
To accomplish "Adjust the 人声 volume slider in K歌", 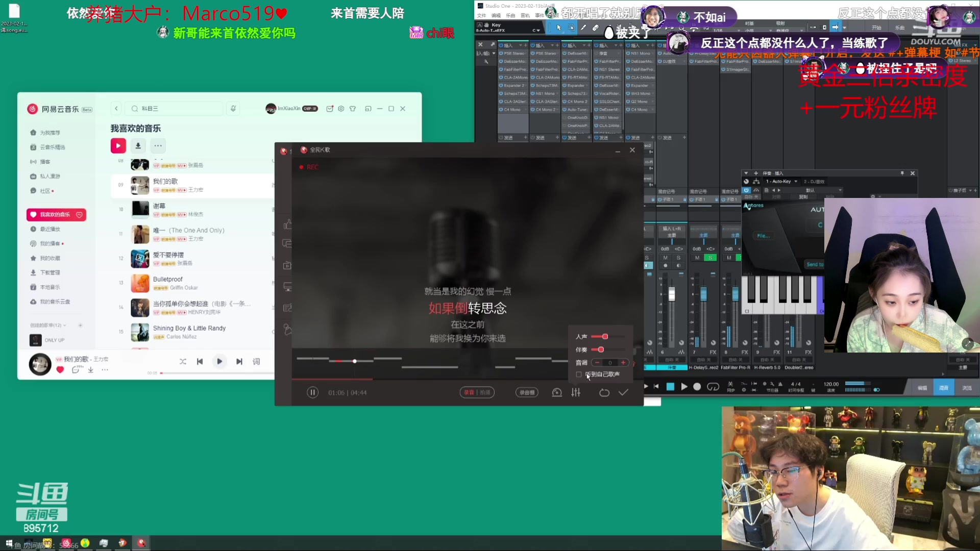I will click(605, 336).
